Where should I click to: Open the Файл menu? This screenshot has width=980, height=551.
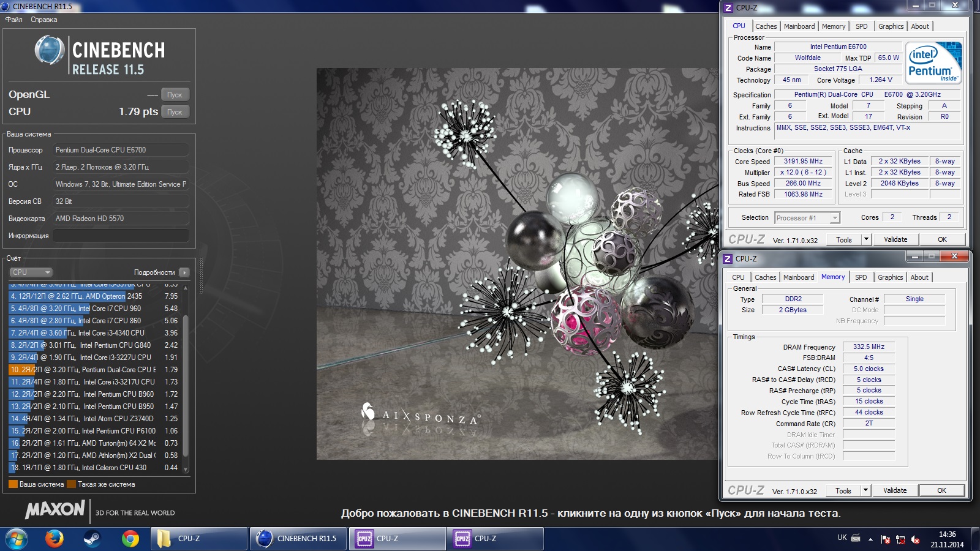point(14,20)
